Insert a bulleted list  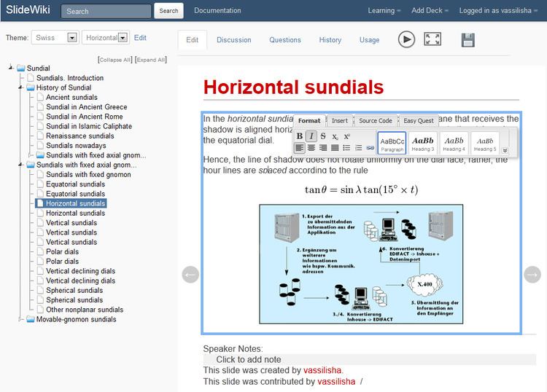(346, 148)
